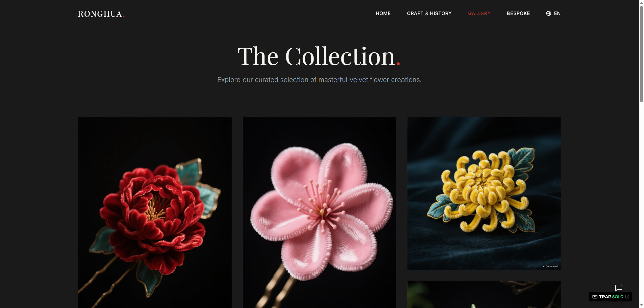Select the GALLERY nav item

coord(479,13)
